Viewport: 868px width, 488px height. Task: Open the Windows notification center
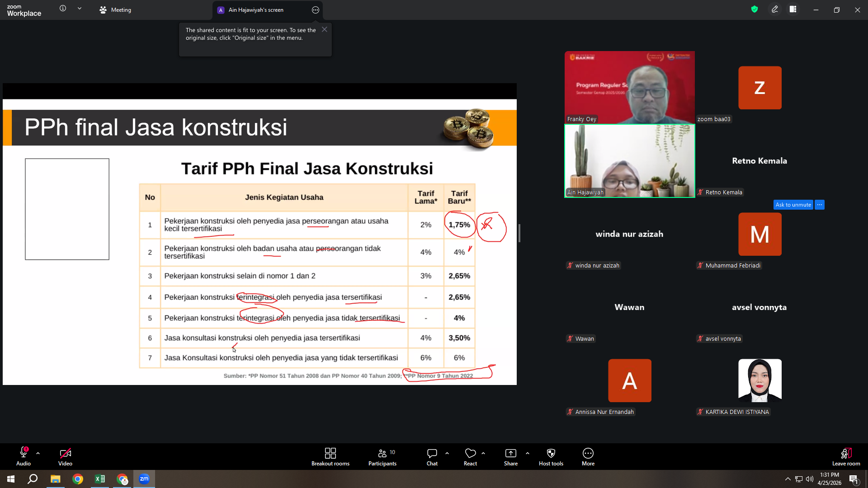point(854,479)
